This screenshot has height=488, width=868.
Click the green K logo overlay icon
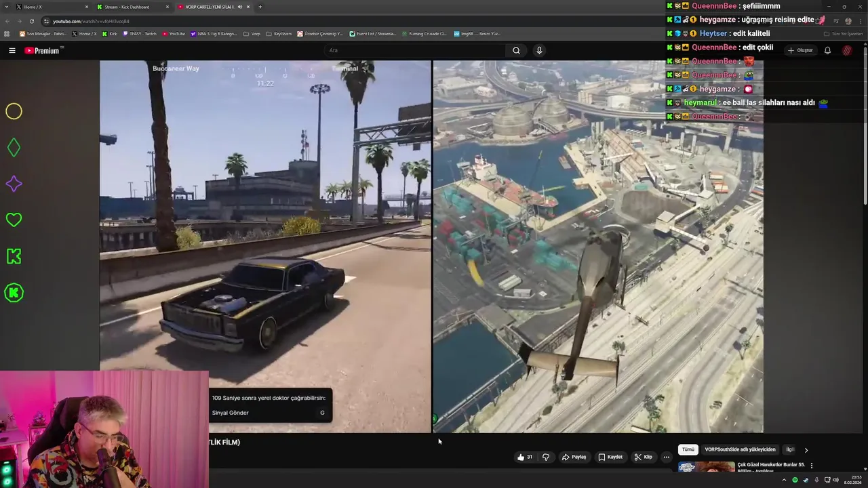14,256
